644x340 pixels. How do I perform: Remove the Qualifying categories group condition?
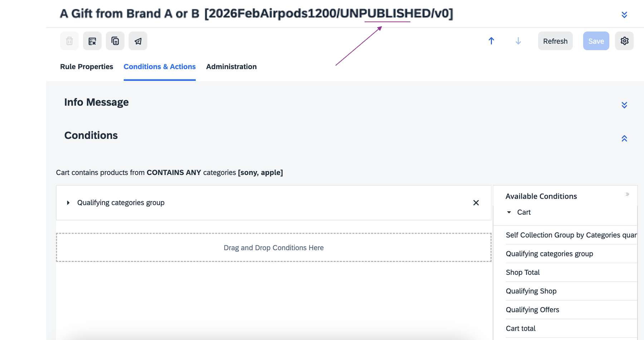click(x=476, y=203)
